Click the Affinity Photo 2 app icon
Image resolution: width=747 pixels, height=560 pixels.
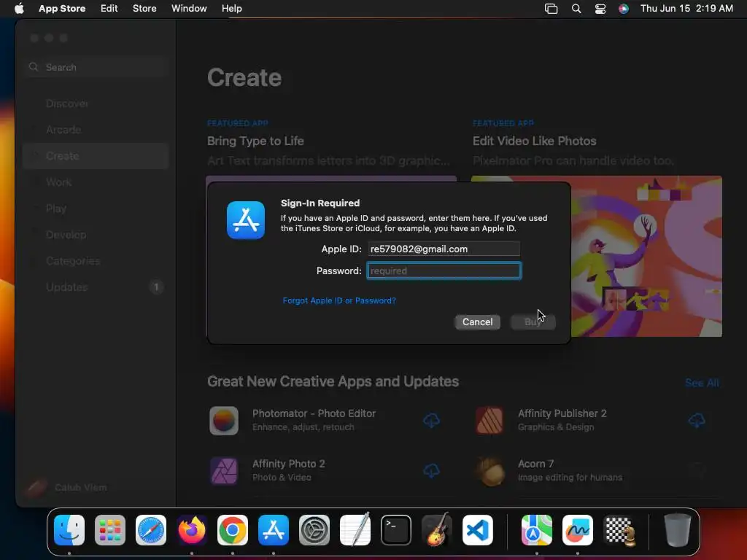click(x=224, y=471)
